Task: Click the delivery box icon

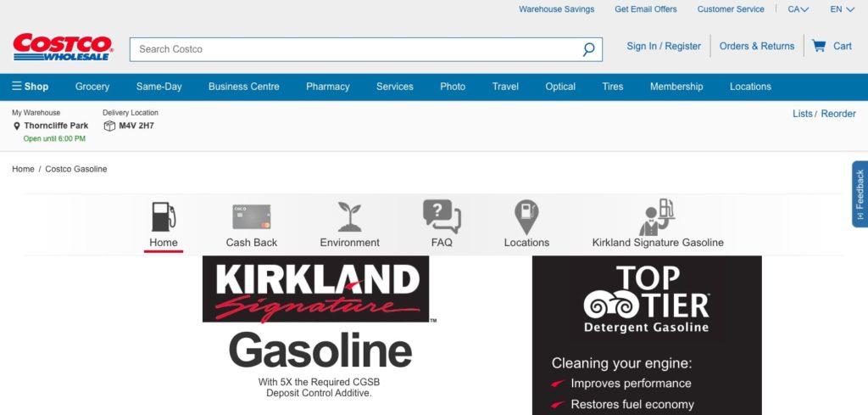Action: [109, 126]
